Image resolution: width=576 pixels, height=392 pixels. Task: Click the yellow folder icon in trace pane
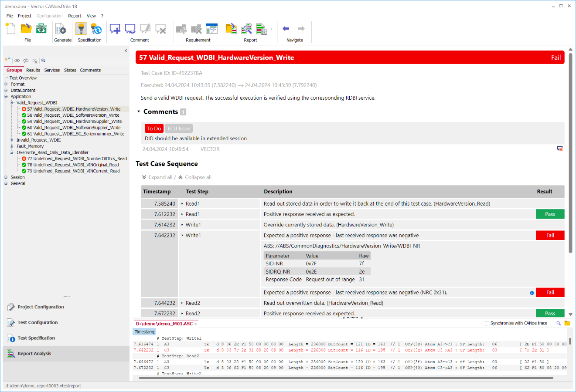[567, 323]
